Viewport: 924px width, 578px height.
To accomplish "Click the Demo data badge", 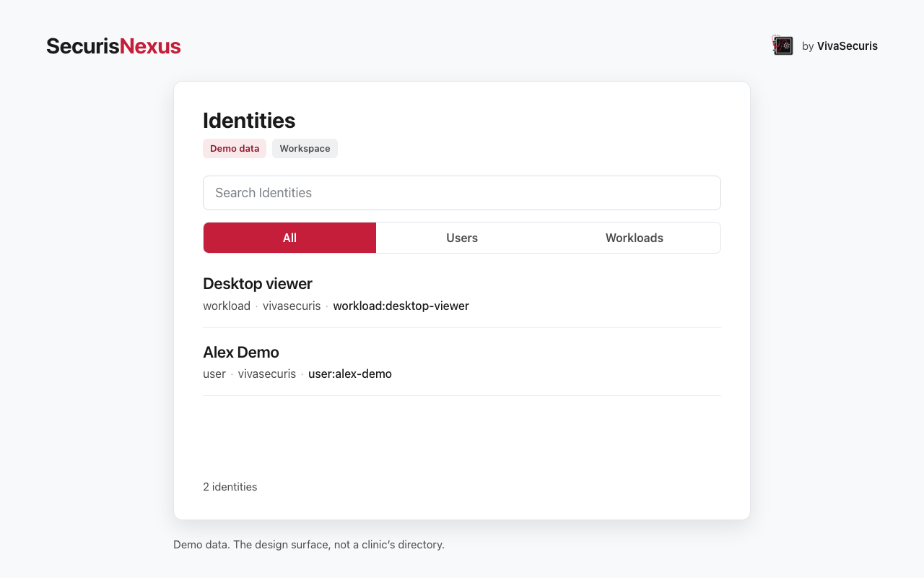I will point(235,148).
